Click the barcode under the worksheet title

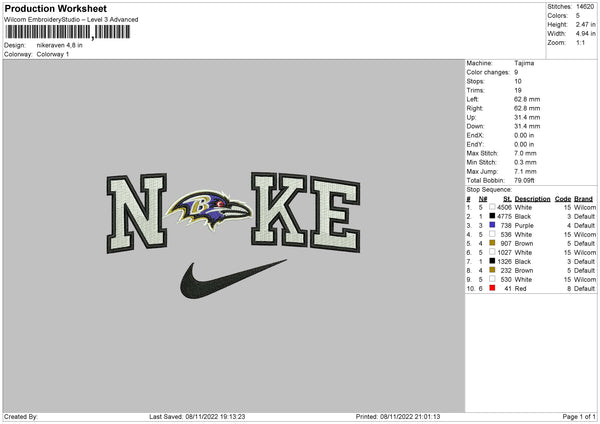68,32
